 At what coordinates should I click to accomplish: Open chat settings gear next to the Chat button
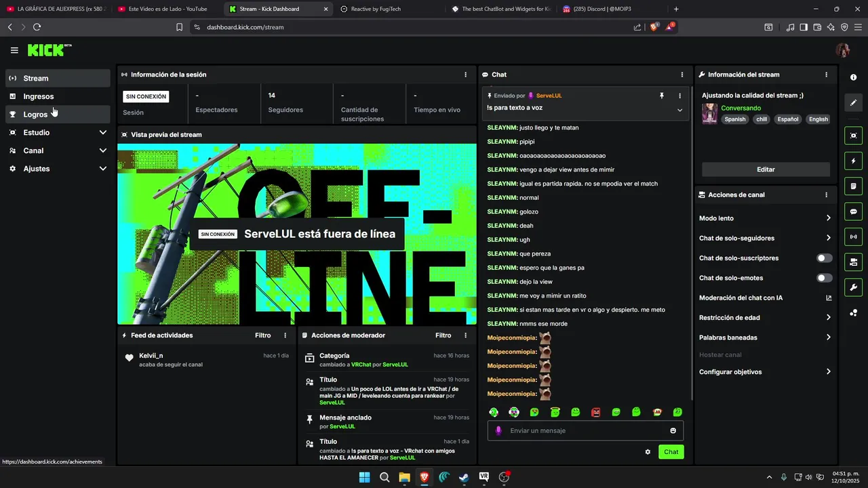pyautogui.click(x=648, y=452)
